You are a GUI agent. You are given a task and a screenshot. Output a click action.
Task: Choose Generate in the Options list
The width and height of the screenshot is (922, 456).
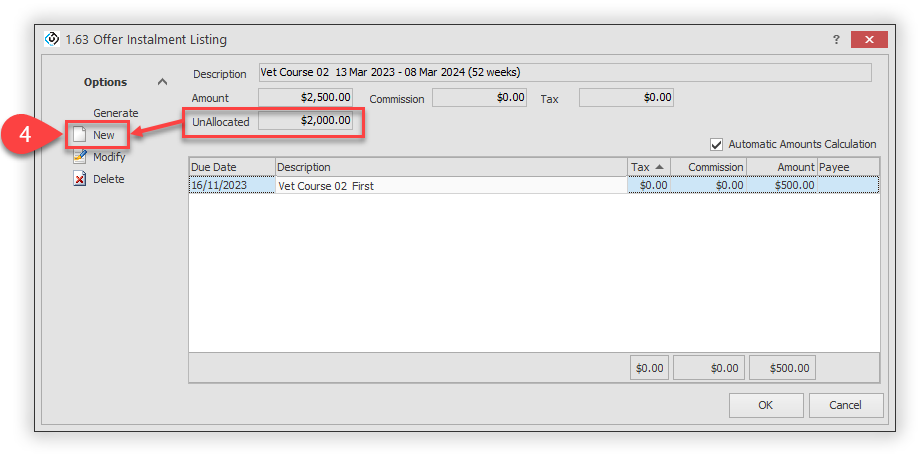coord(115,113)
